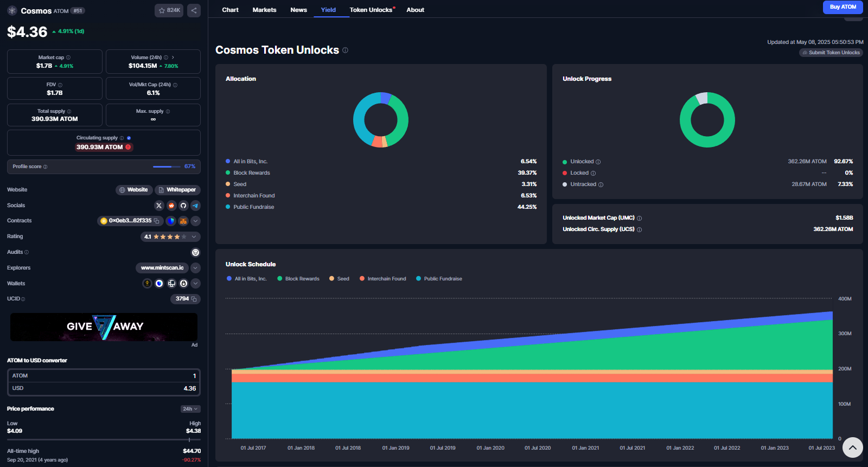The height and width of the screenshot is (467, 868).
Task: Show info icon next to Cosmos Token Unlocks title
Action: click(x=345, y=50)
